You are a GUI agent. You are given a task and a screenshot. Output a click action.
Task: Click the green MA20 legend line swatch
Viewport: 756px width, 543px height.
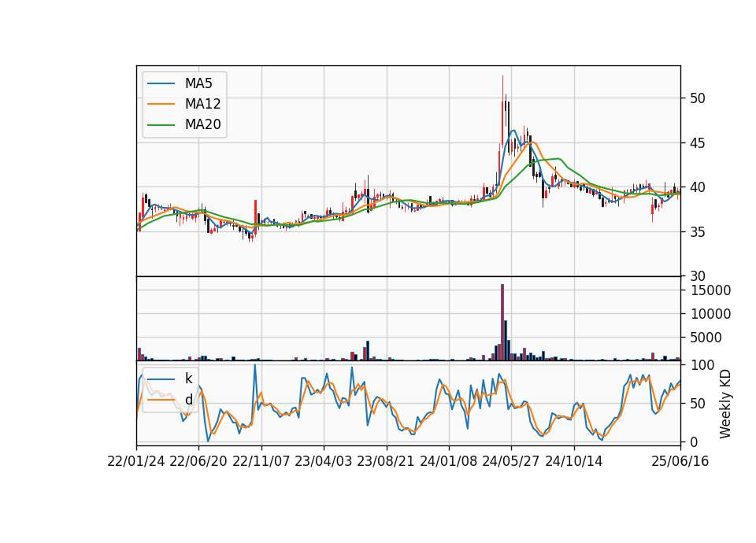coord(161,124)
